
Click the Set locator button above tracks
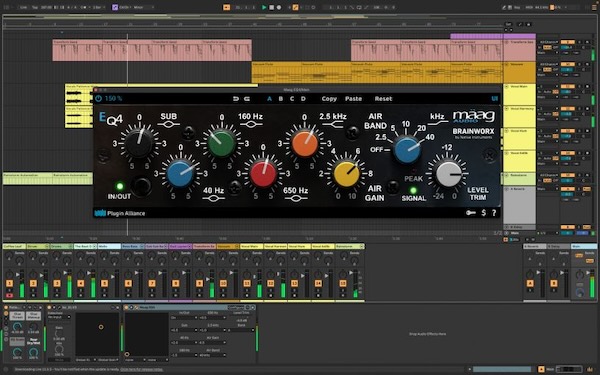pyautogui.click(x=508, y=24)
